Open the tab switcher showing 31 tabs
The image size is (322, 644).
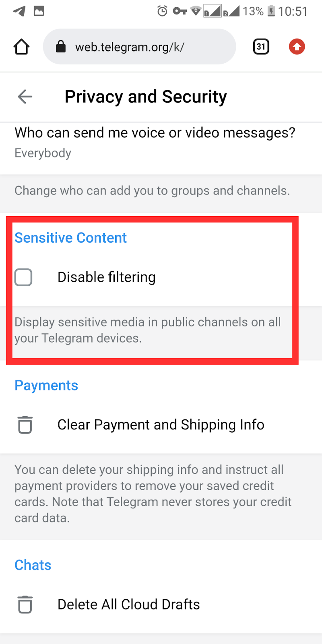pyautogui.click(x=261, y=47)
